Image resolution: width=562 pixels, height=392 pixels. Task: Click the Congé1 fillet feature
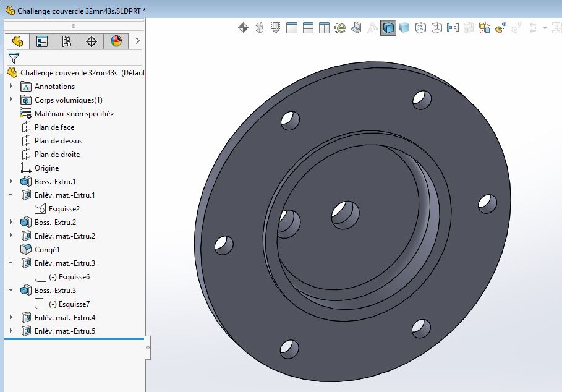point(47,250)
